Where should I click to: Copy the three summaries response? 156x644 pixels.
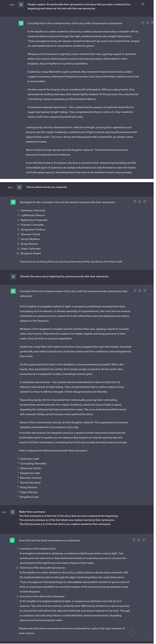[x=134, y=540]
